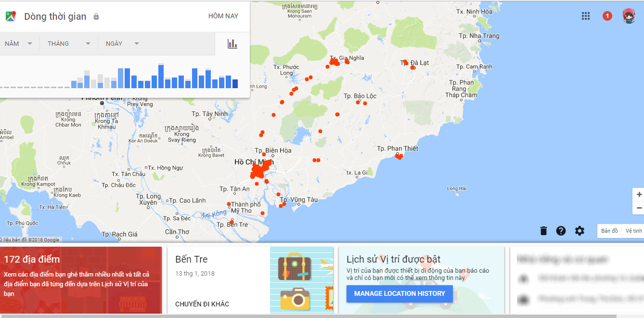Switch to Bản đồ map view

(609, 231)
